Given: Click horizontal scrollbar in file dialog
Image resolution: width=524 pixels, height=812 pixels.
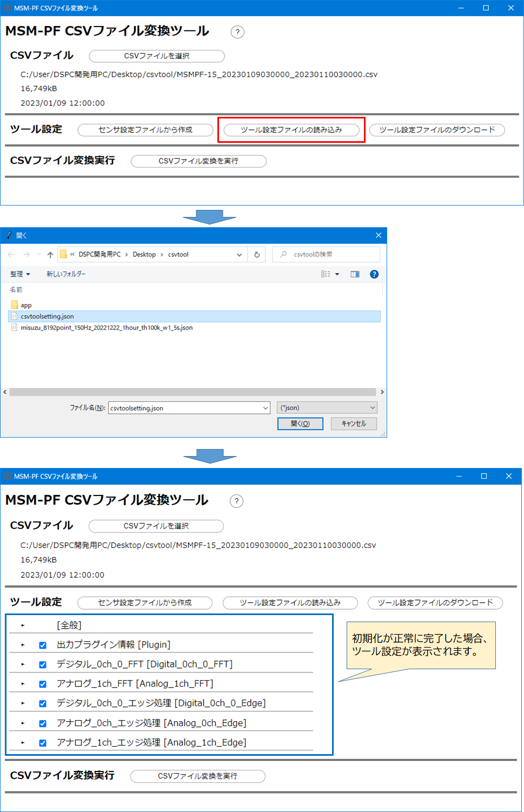Looking at the screenshot, I should tap(193, 392).
